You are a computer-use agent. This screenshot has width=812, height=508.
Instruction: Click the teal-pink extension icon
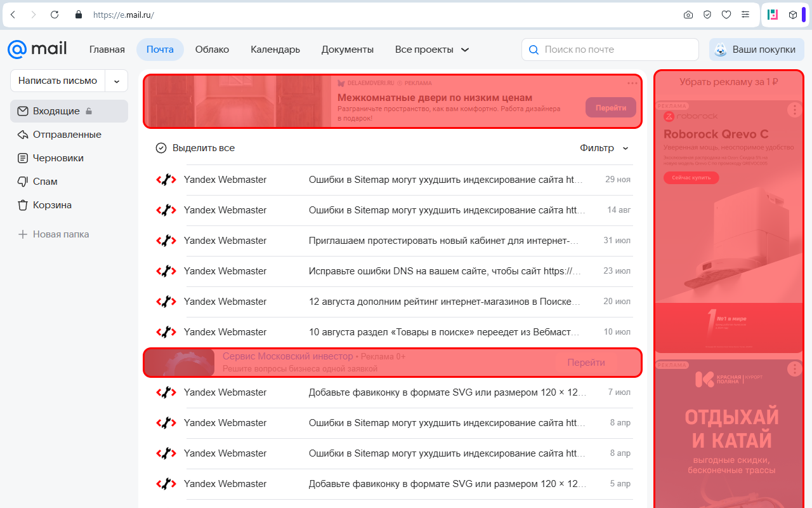773,15
